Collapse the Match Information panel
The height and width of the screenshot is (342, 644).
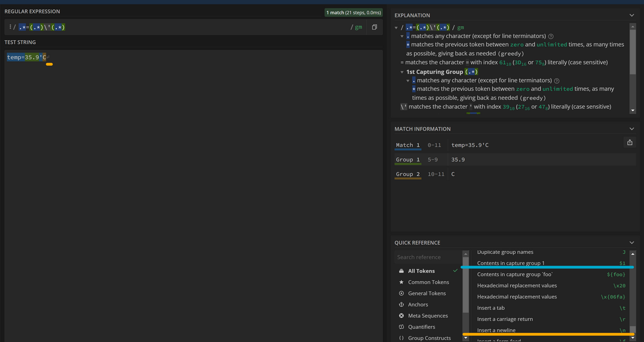click(x=632, y=129)
